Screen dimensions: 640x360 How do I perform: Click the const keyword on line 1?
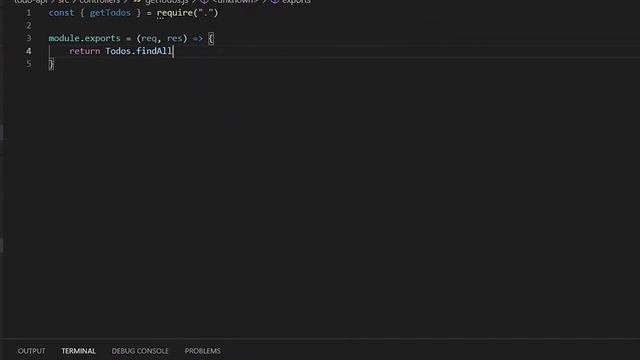(x=61, y=13)
